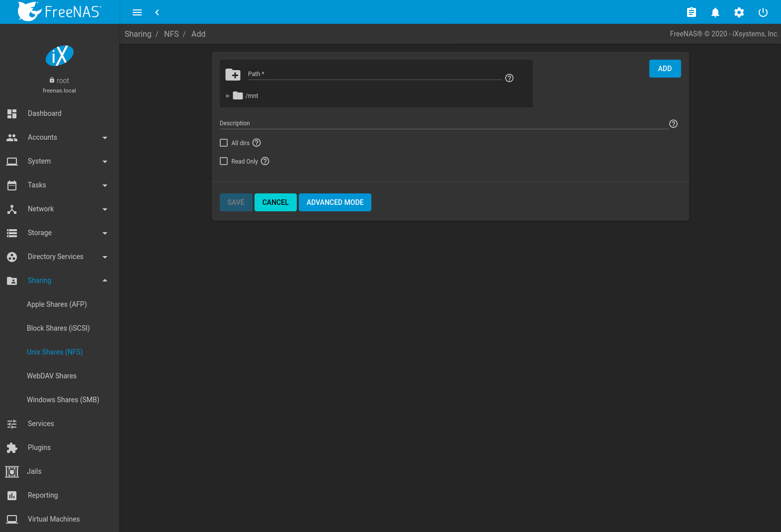Image resolution: width=781 pixels, height=532 pixels.
Task: Expand the Accounts sidebar menu
Action: [x=60, y=137]
